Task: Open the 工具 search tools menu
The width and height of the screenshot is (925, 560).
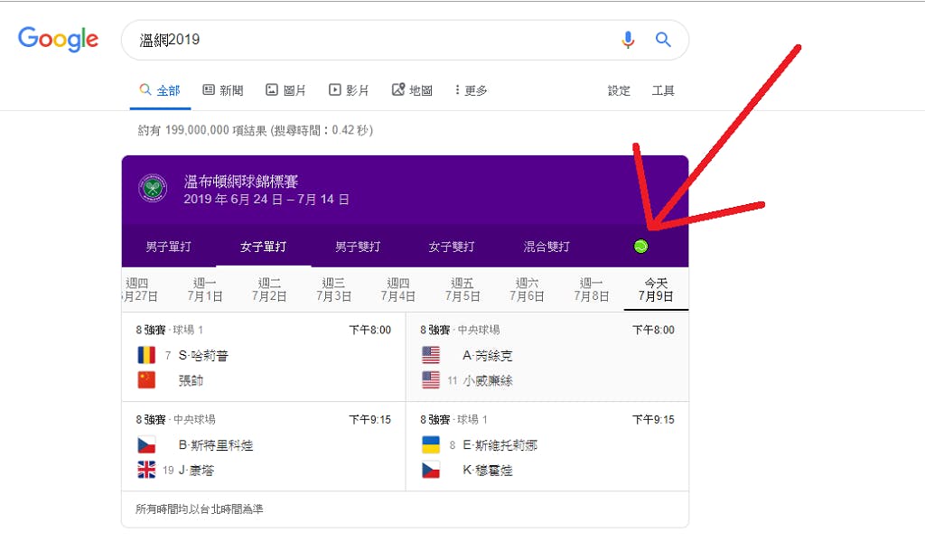Action: tap(663, 90)
